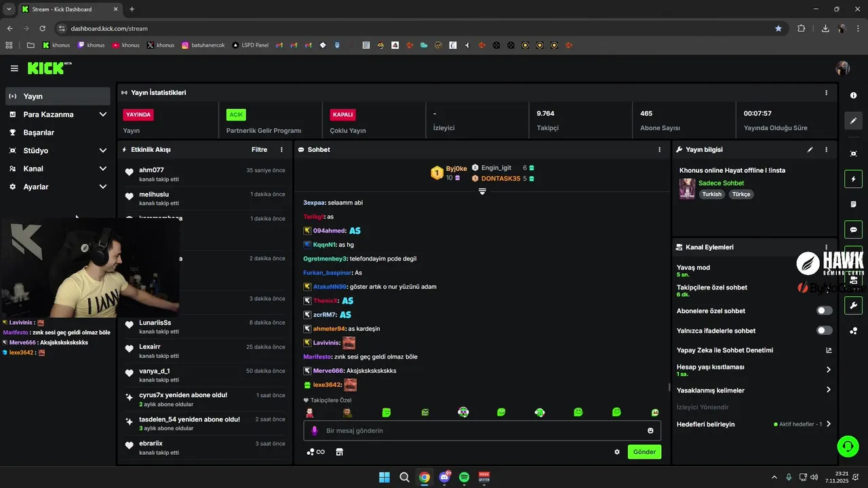Image resolution: width=868 pixels, height=488 pixels.
Task: Open the profile avatar menu
Action: pyautogui.click(x=843, y=68)
